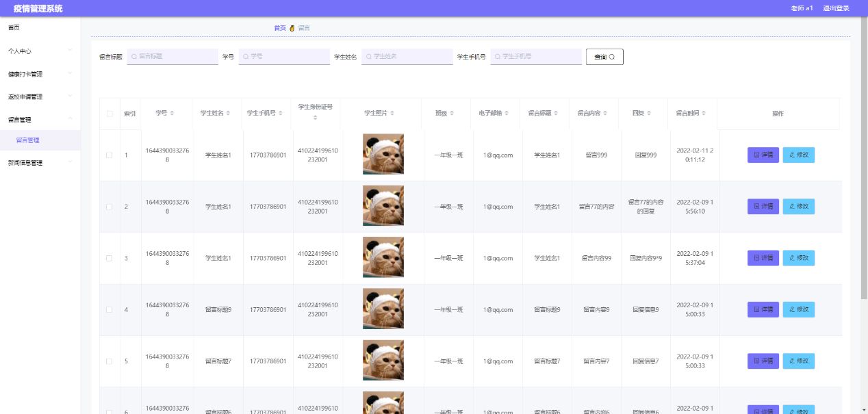
Task: Click the 老师 a1 user label
Action: pyautogui.click(x=802, y=8)
